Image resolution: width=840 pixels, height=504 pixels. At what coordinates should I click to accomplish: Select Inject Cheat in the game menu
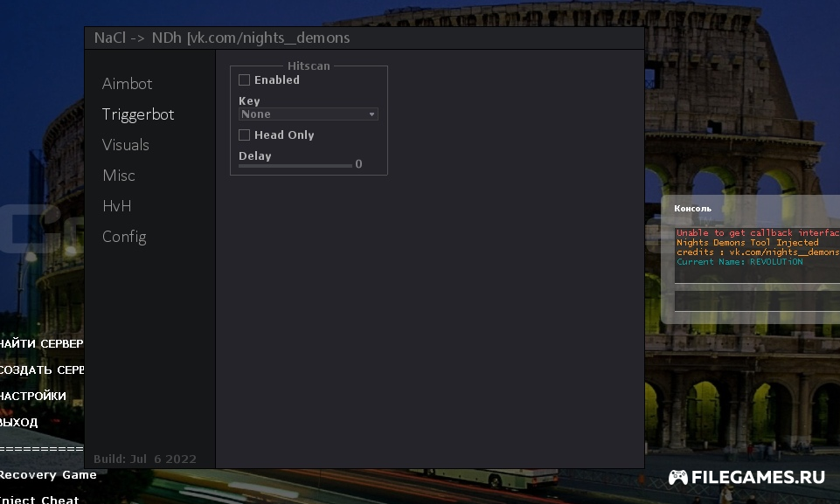tap(39, 500)
